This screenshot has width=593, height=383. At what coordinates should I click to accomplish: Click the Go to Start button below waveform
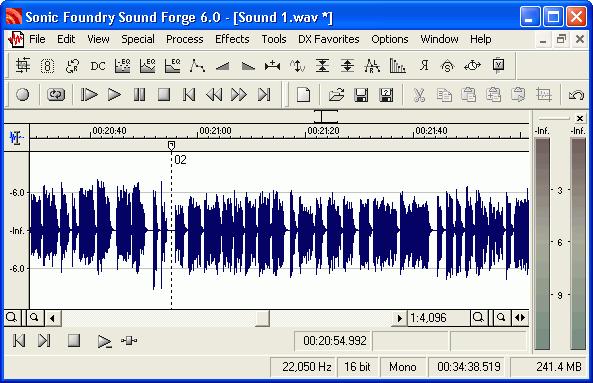(19, 340)
